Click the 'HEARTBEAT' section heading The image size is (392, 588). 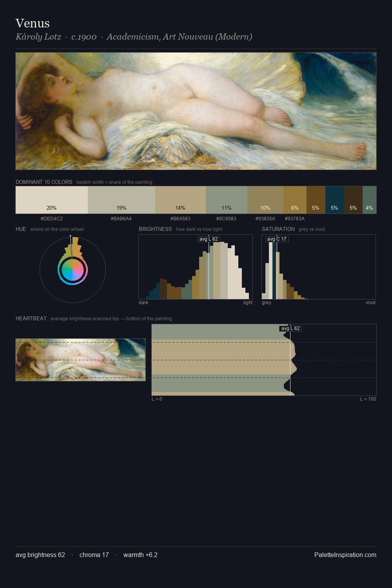(31, 319)
